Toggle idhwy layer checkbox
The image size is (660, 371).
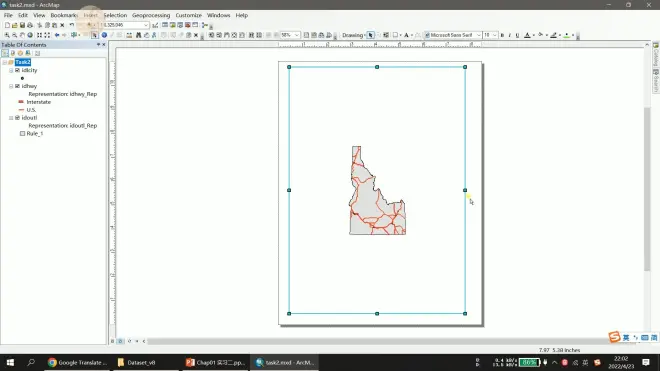17,86
